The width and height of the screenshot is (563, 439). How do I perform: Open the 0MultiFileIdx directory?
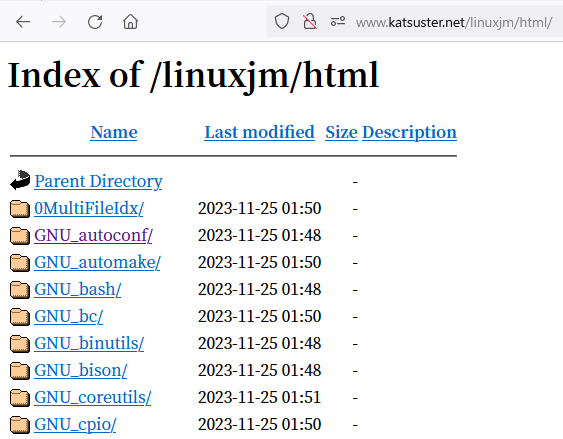click(x=89, y=209)
